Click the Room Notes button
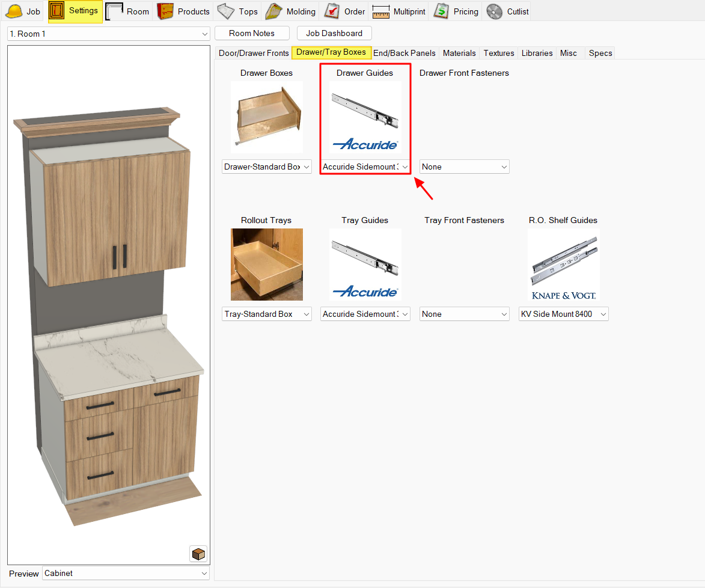This screenshot has width=705, height=588. (252, 33)
